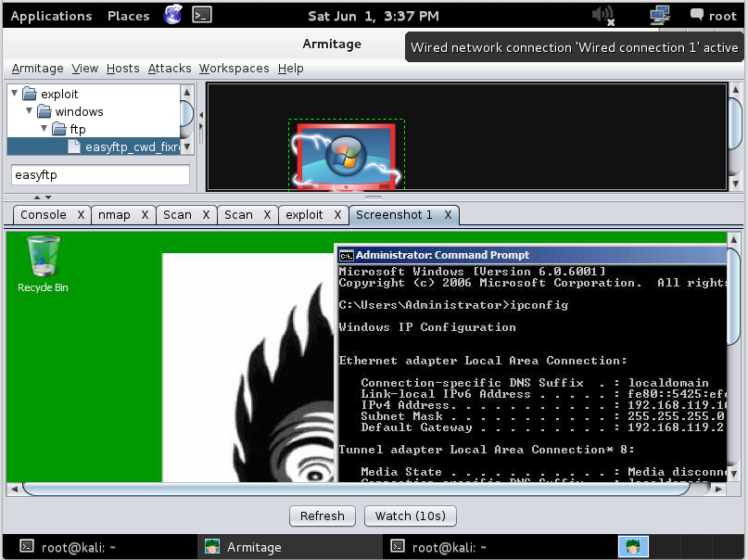Click the Armitage icon in the taskbar
748x560 pixels.
tap(212, 546)
